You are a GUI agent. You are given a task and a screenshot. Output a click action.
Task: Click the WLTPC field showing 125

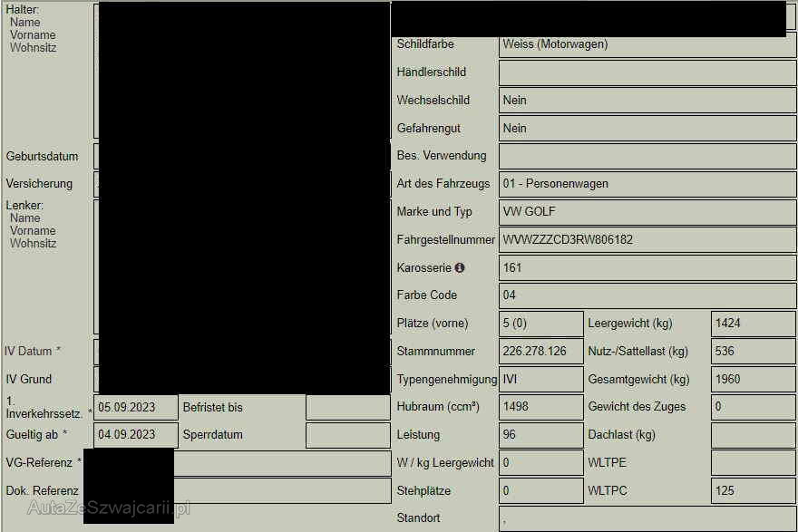753,491
